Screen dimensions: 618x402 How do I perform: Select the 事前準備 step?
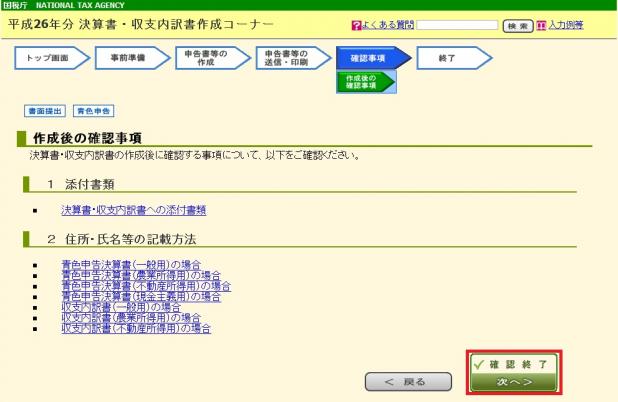[125, 59]
